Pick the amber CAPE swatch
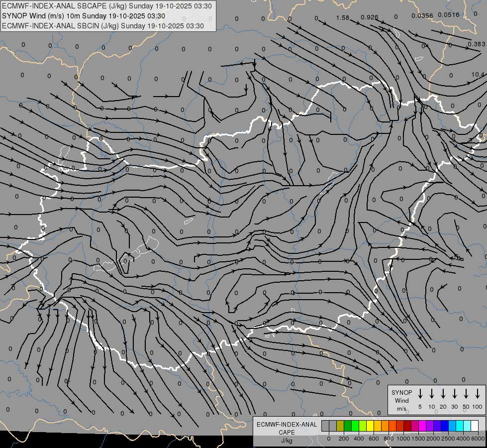487x448 pixels. 378,426
